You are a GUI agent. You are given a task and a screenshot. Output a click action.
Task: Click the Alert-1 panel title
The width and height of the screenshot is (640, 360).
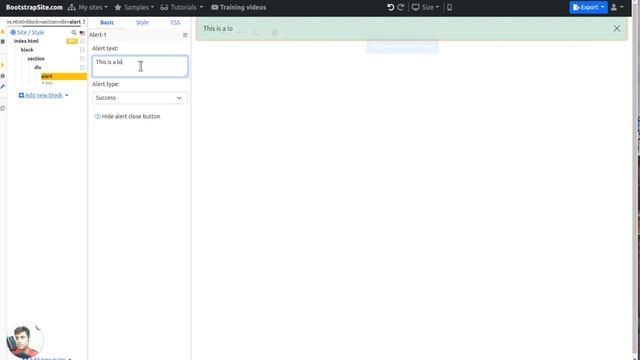[x=98, y=35]
